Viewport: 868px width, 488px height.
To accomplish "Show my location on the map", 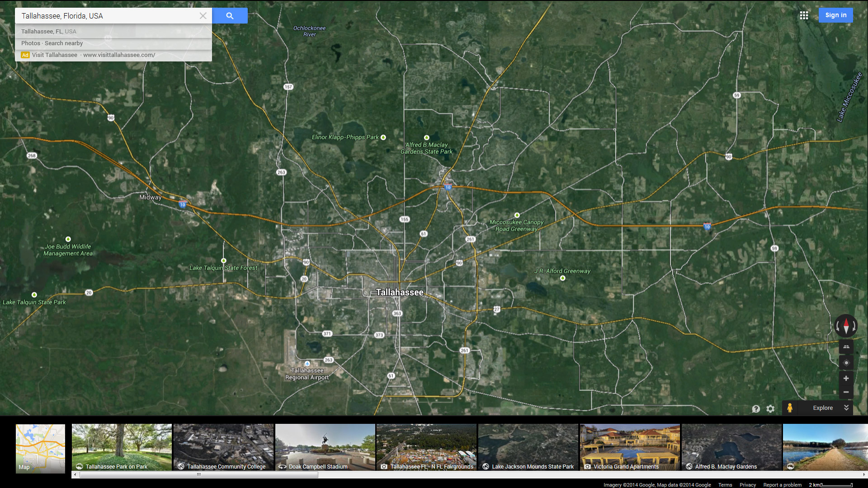I will 846,362.
